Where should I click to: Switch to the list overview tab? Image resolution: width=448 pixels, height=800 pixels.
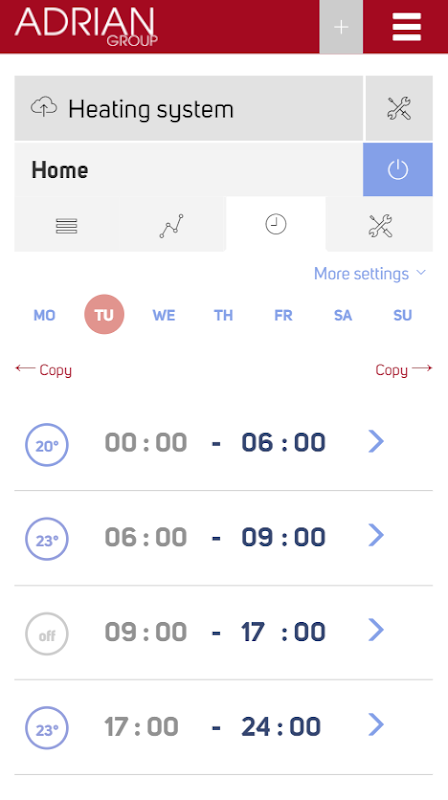coord(66,226)
